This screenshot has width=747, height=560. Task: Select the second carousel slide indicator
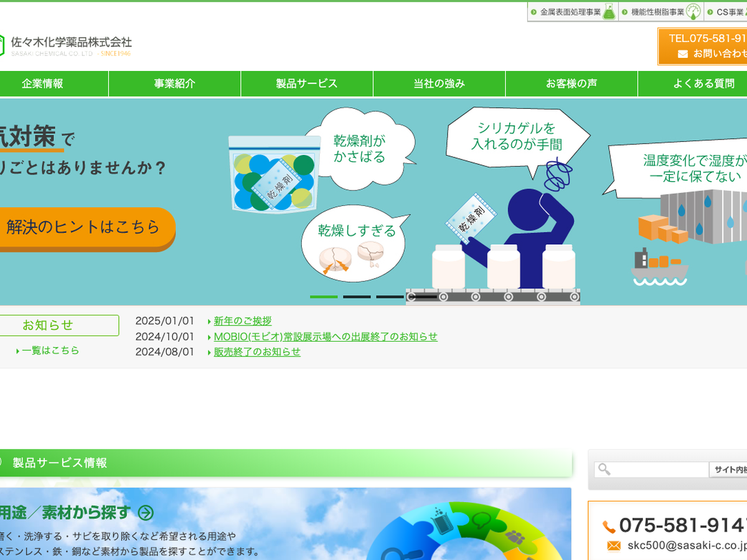[x=357, y=297]
